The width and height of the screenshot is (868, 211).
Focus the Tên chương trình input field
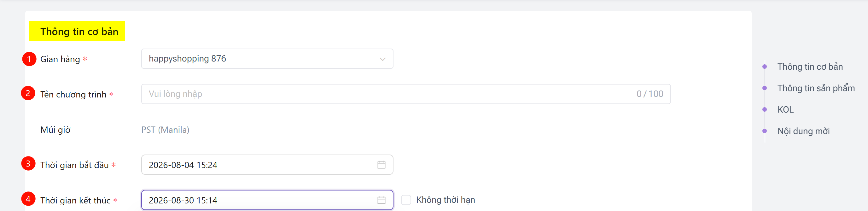(x=406, y=94)
